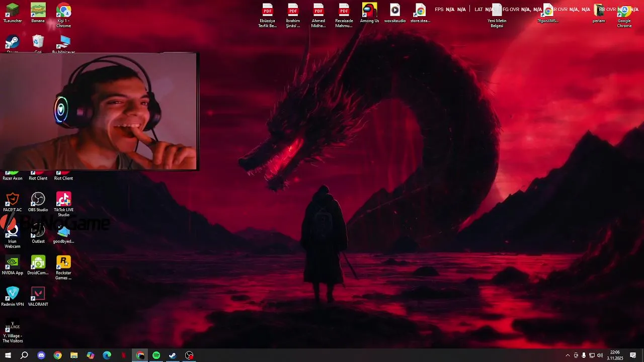The image size is (644, 362).
Task: Open the TLauncher desktop shortcut
Action: pos(13,13)
